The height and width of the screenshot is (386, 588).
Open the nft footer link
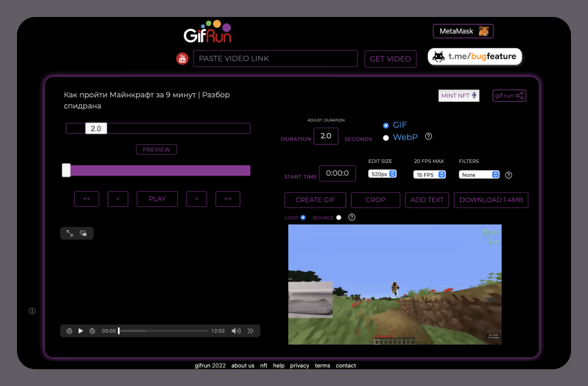[x=264, y=366]
